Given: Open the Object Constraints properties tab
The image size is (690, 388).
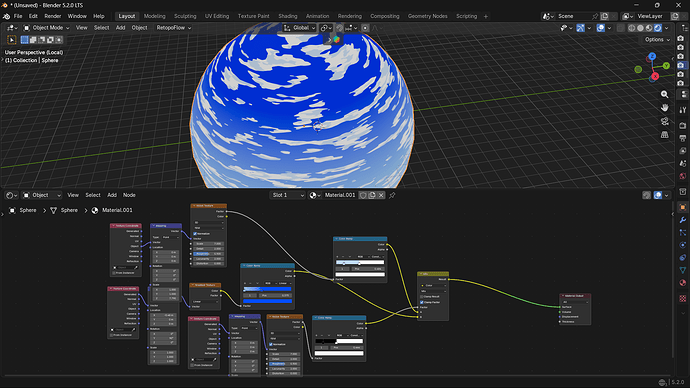Looking at the screenshot, I should [x=683, y=257].
